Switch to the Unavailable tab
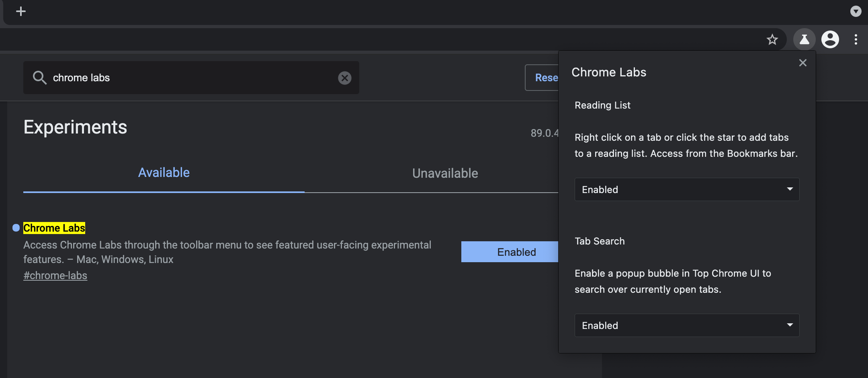868x378 pixels. pyautogui.click(x=444, y=173)
